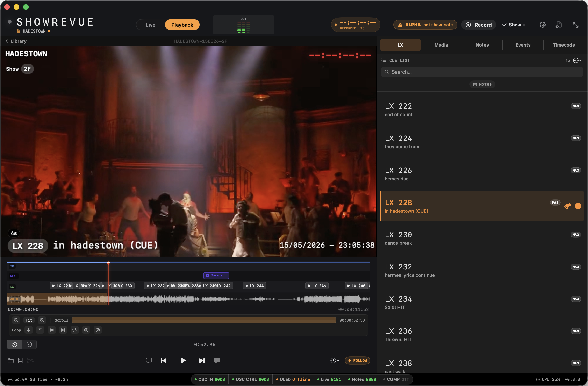
Task: Go to previous note using outlined comment icon
Action: (x=149, y=360)
